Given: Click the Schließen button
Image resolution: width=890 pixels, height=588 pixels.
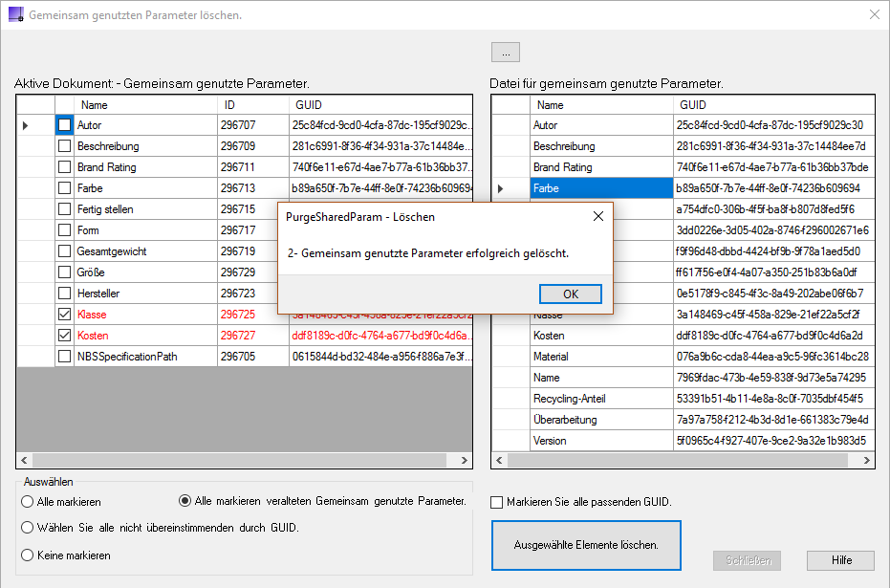Looking at the screenshot, I should [x=747, y=560].
